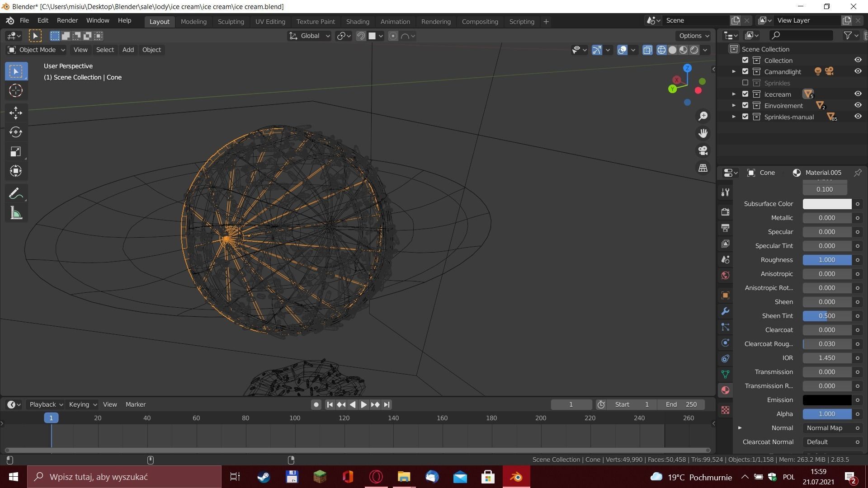The width and height of the screenshot is (868, 488).
Task: Select the Measure tool
Action: tap(16, 213)
